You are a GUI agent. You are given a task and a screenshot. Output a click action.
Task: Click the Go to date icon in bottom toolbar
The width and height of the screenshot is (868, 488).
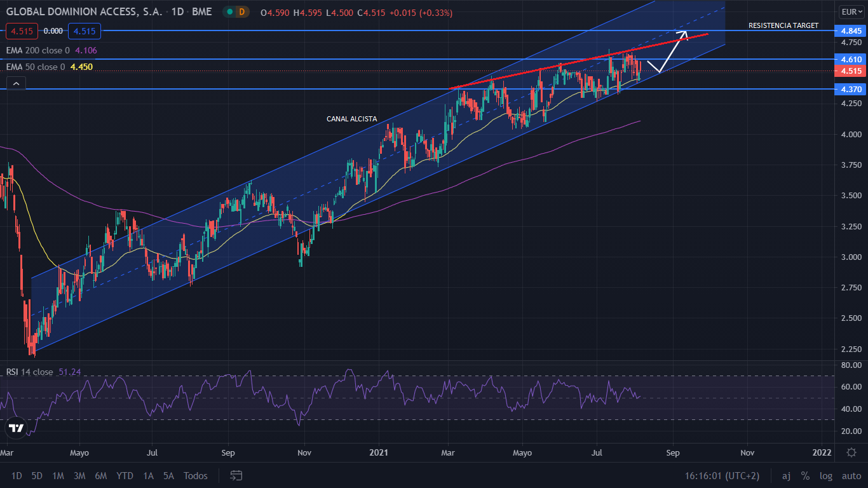236,475
